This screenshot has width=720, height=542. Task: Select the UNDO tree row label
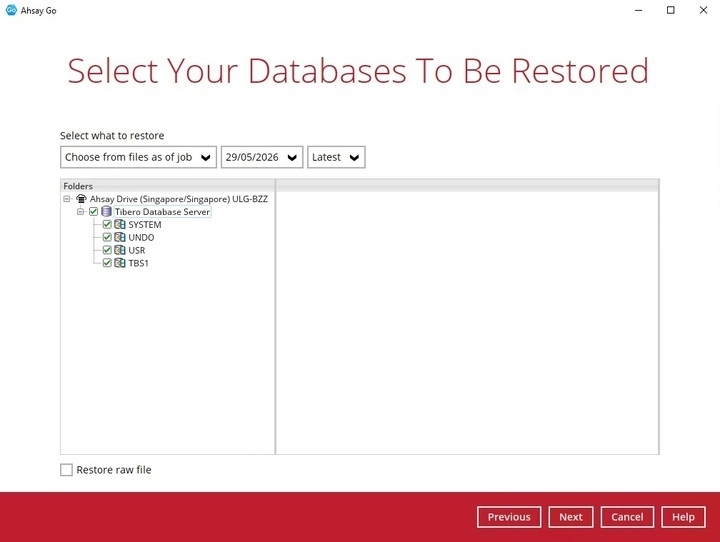pos(141,237)
